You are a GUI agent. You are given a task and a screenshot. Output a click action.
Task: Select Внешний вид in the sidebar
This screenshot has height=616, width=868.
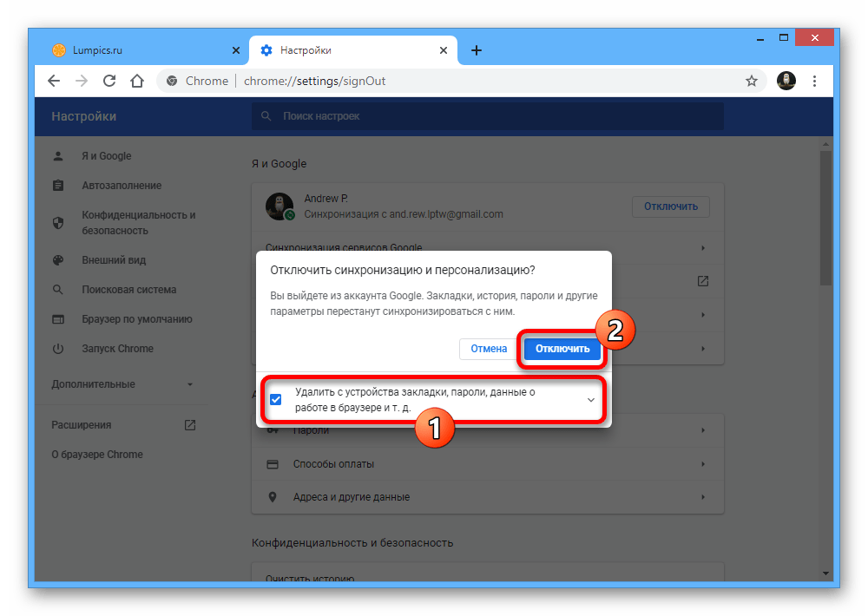click(114, 260)
